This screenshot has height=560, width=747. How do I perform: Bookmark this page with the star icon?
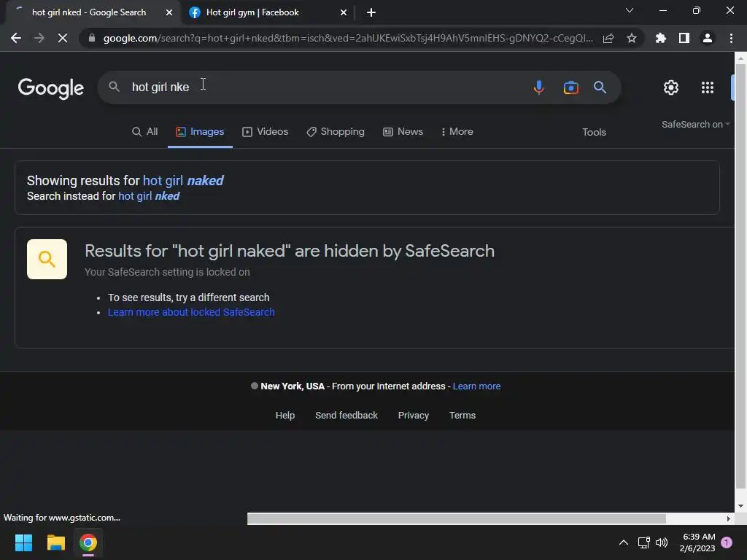632,38
